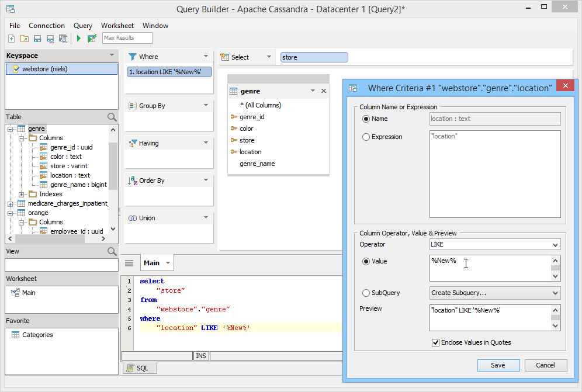Open the Select panel dropdown arrow

point(269,57)
